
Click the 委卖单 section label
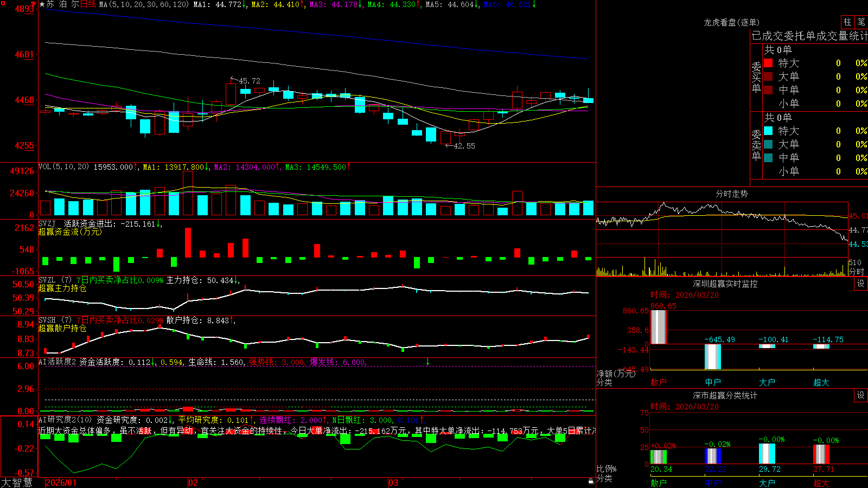pos(756,145)
